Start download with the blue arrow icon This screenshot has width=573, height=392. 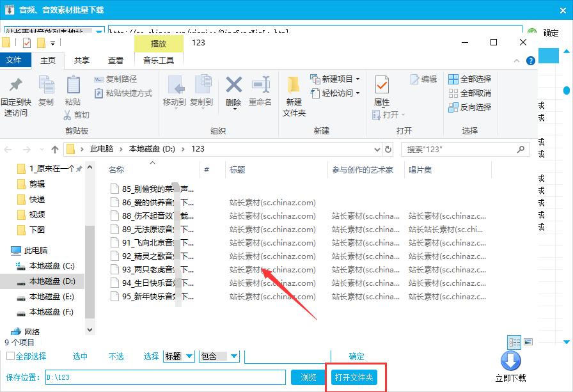(511, 362)
